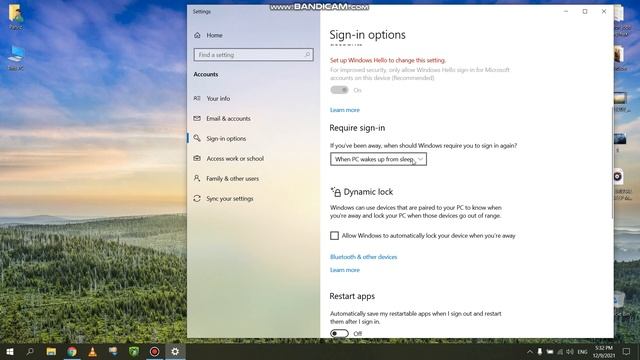Click the Accounts sidebar header

[x=206, y=74]
